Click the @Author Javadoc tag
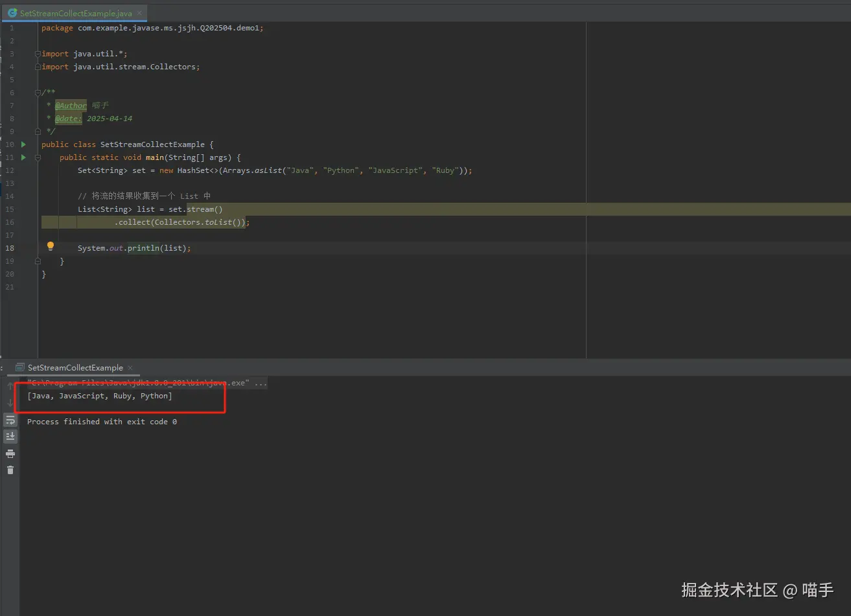The image size is (851, 616). (x=71, y=106)
